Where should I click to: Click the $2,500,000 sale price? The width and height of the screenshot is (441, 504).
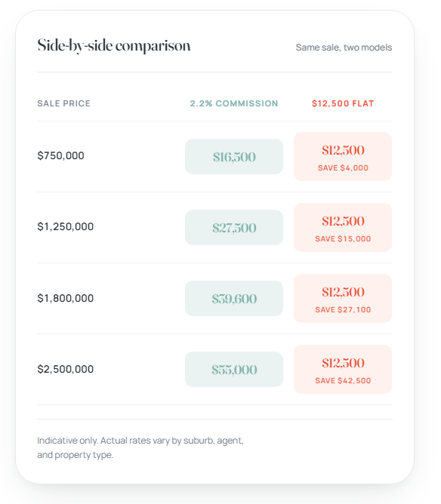tap(65, 369)
